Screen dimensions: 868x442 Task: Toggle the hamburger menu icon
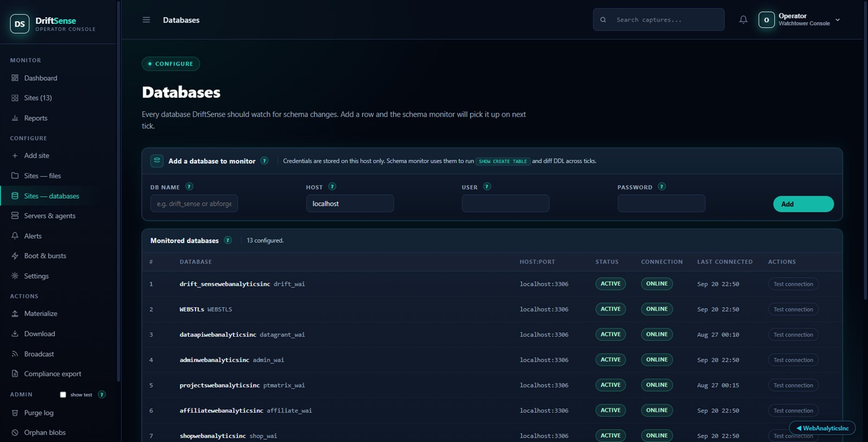coord(146,20)
